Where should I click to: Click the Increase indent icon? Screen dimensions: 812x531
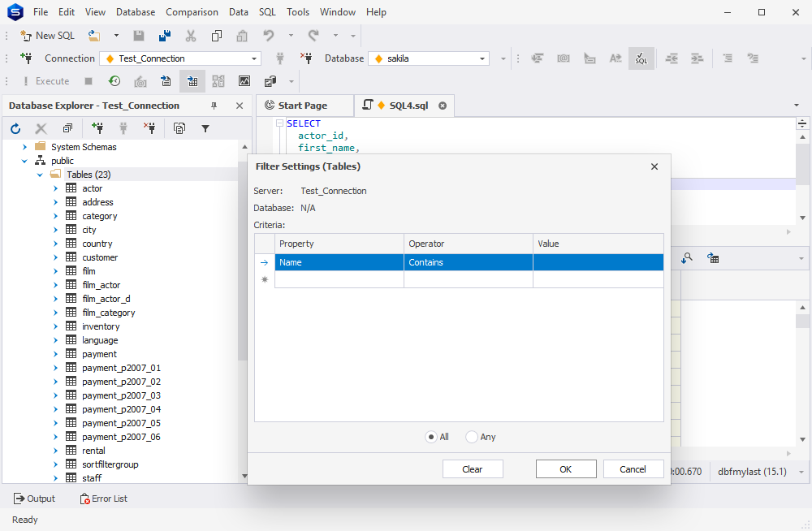(697, 58)
